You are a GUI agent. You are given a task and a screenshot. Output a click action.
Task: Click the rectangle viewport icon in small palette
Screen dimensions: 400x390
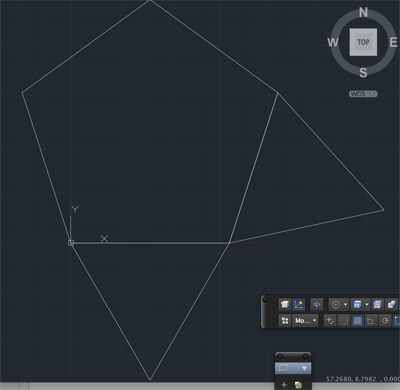pos(283,368)
